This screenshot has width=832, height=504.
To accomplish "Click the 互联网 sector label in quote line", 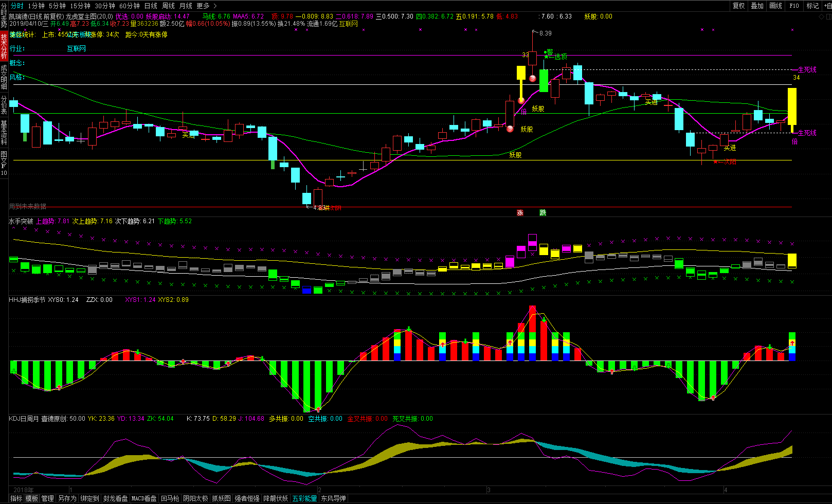I will pos(349,24).
